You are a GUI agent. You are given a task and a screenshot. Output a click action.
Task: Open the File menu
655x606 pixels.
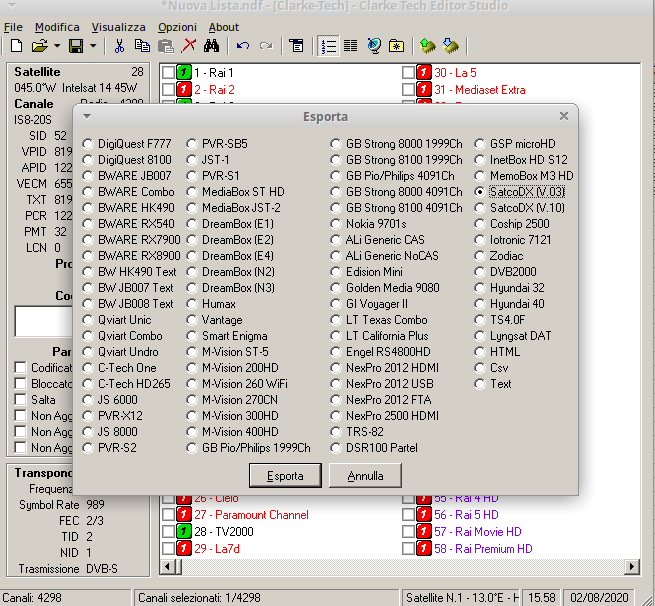click(x=13, y=27)
